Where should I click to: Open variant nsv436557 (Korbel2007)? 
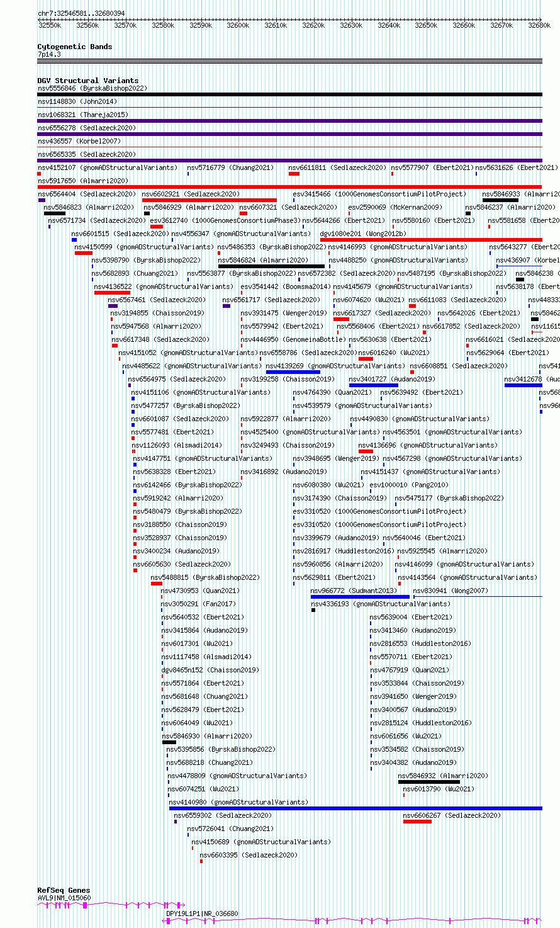tap(79, 141)
